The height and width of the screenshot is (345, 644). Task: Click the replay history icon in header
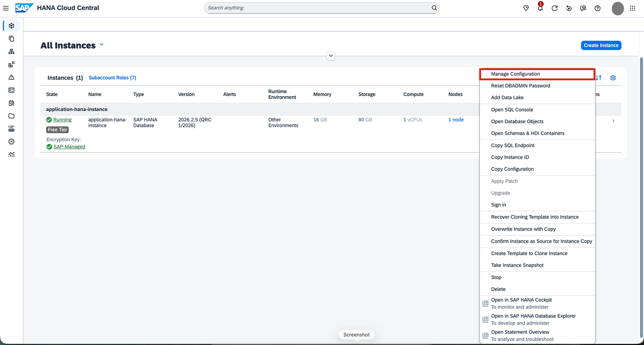coord(569,8)
